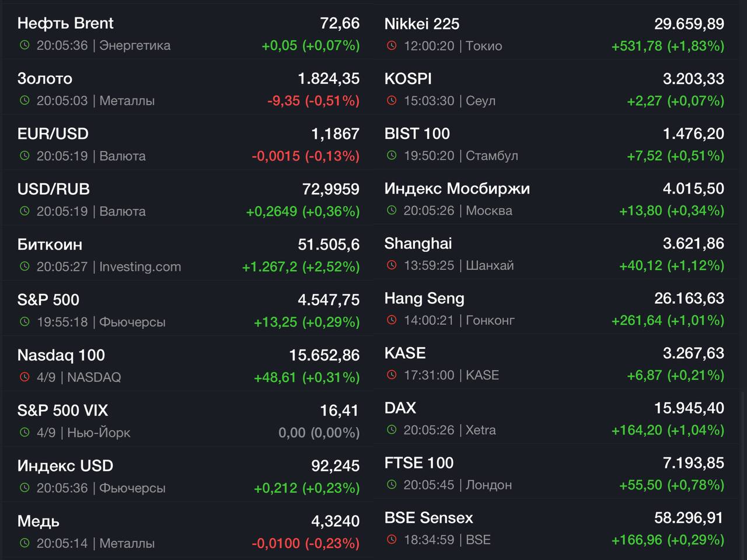Open the Золото instrument page

tap(45, 79)
